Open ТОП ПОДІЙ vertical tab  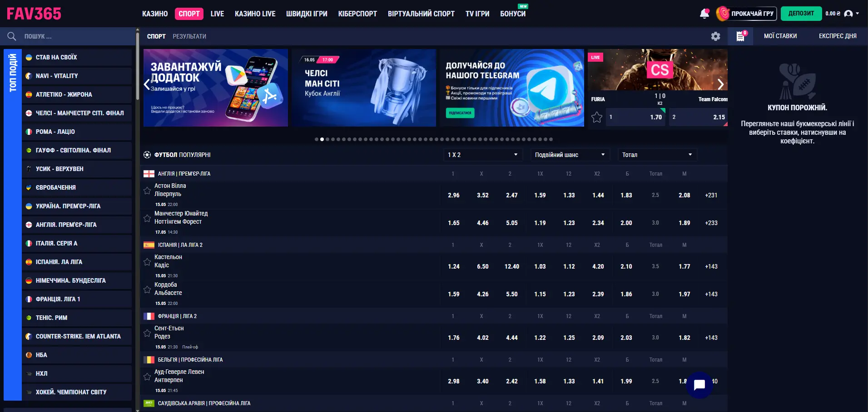13,225
